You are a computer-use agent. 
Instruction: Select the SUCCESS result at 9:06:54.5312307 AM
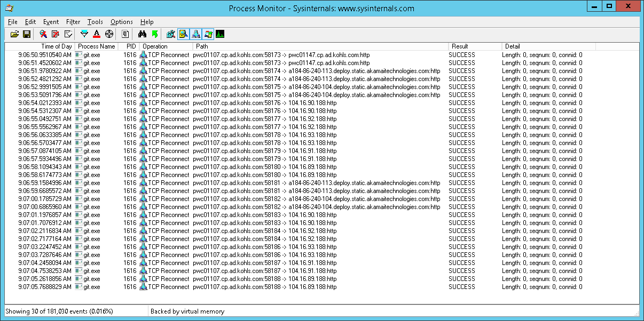coord(462,111)
